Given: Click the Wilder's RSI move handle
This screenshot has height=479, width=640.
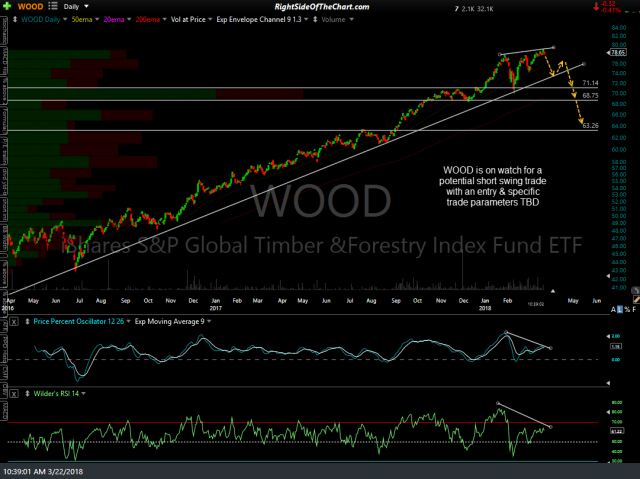Looking at the screenshot, I should coord(27,394).
